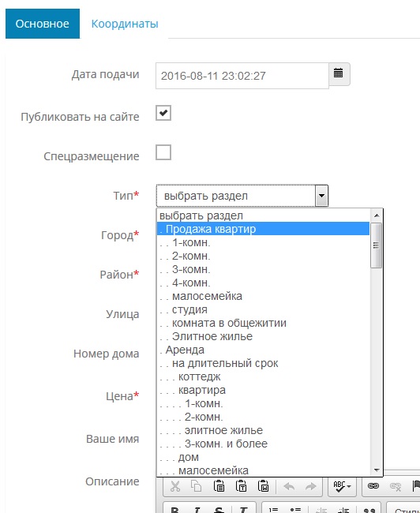
Task: Open the calendar date picker icon
Action: coord(339,73)
